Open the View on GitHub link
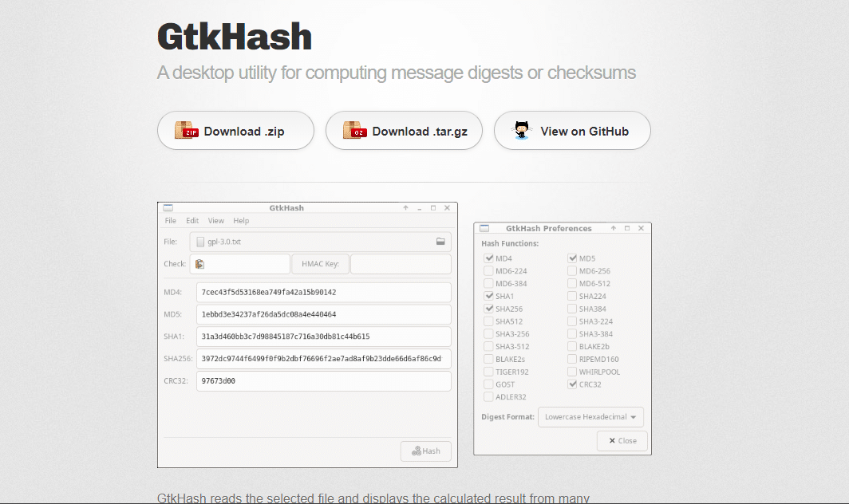This screenshot has width=849, height=504. click(572, 131)
